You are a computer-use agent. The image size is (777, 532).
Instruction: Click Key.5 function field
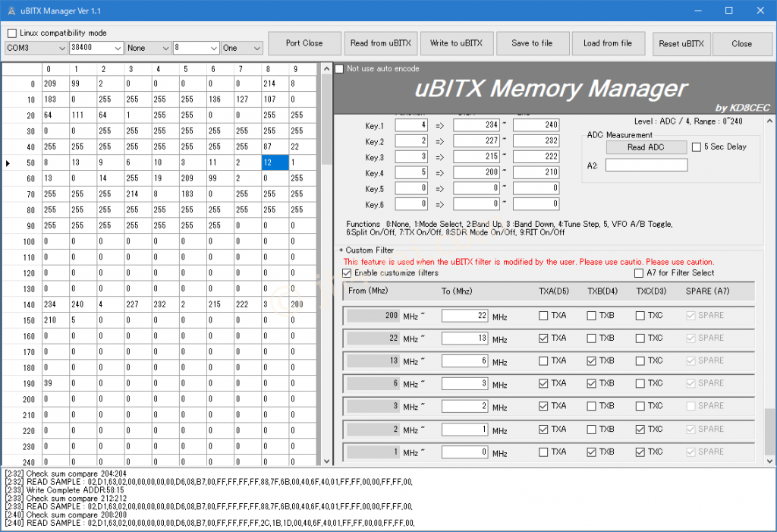(411, 188)
